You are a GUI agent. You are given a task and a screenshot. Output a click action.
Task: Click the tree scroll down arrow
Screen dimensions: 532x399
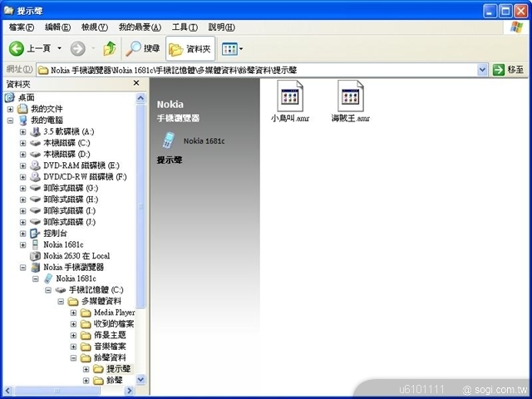pyautogui.click(x=140, y=380)
